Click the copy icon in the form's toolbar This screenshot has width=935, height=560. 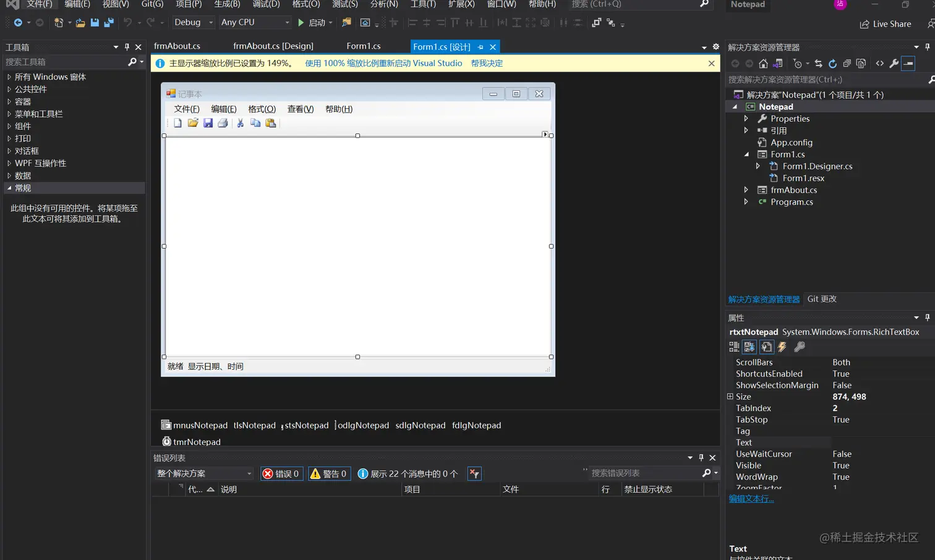tap(255, 123)
